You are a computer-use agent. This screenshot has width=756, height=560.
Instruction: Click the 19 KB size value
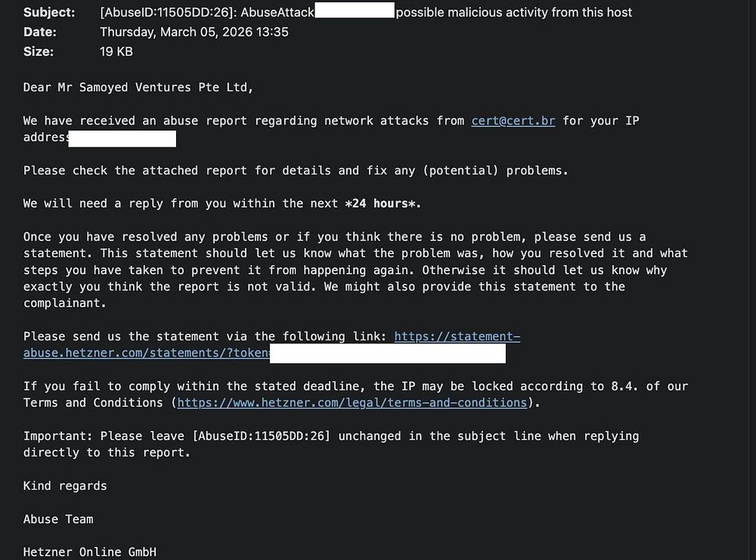pos(116,51)
